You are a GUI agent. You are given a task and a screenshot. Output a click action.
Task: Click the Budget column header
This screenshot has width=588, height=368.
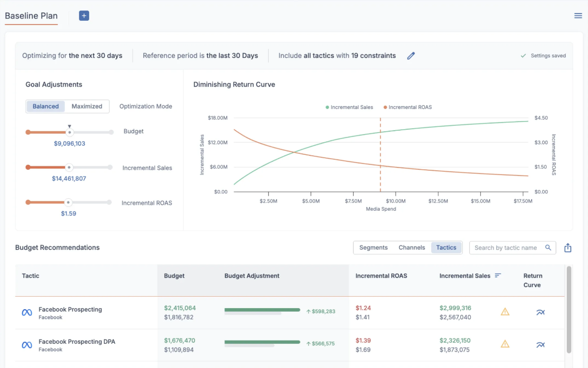(x=174, y=276)
